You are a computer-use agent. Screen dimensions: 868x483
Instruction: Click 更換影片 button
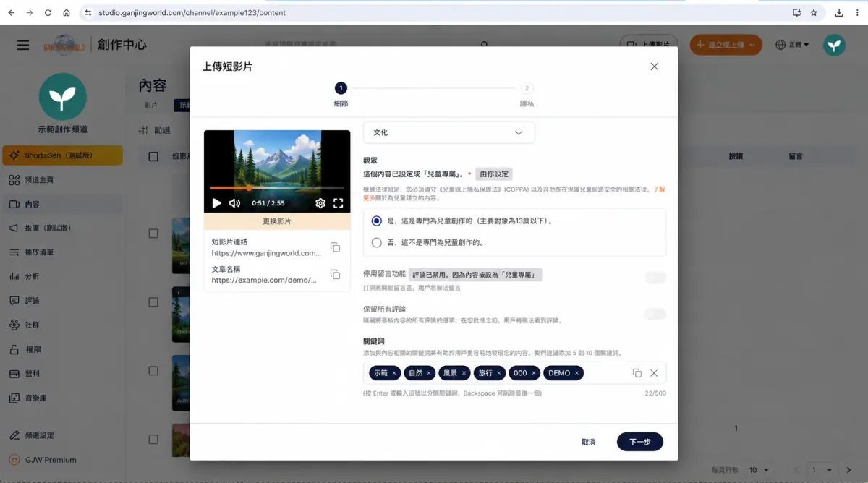pyautogui.click(x=277, y=222)
